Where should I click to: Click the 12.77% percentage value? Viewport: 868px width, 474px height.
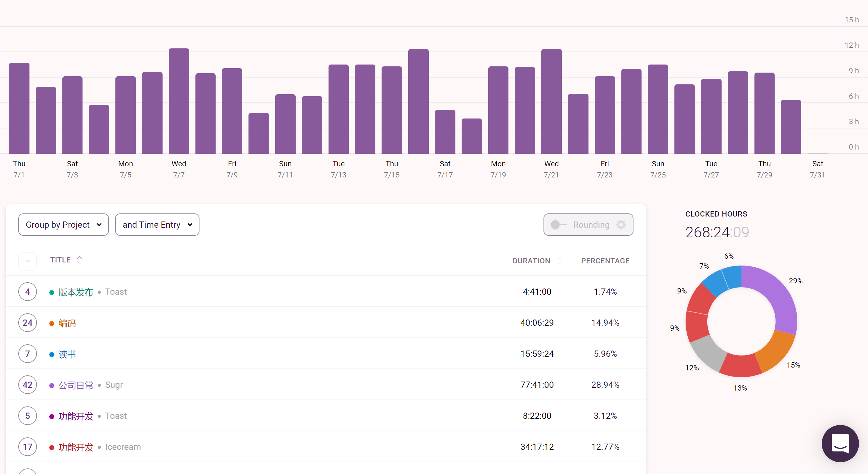coord(605,447)
